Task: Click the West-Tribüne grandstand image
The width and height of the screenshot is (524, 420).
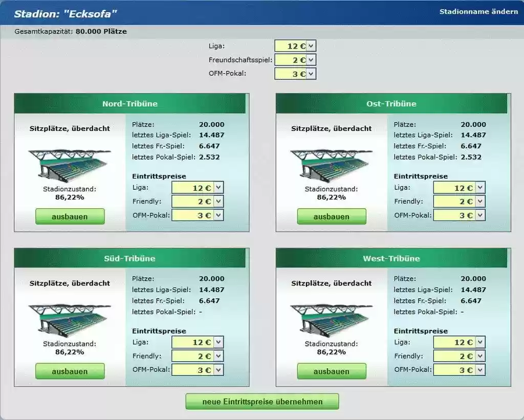Action: point(332,317)
